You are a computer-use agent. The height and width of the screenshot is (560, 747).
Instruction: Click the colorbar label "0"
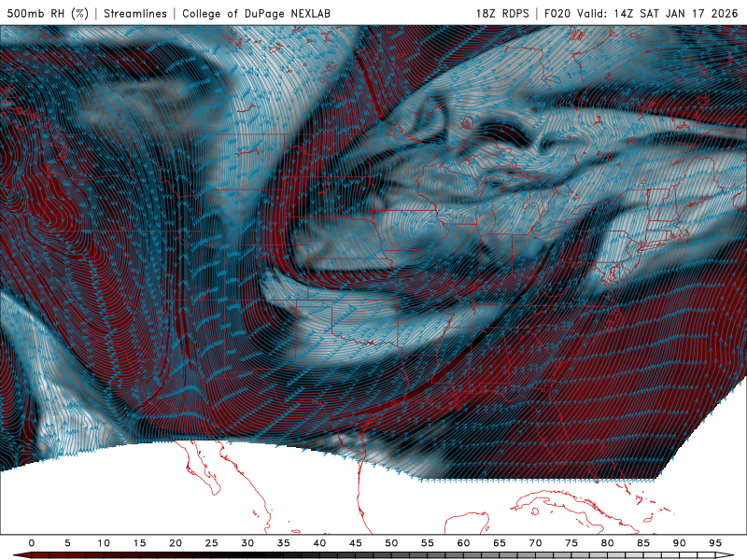[32, 543]
